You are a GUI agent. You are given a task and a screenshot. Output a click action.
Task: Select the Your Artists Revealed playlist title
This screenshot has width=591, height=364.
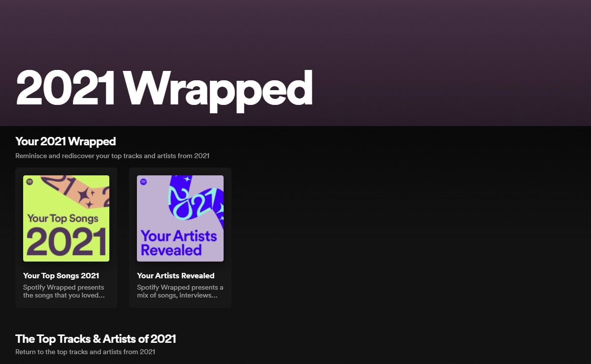[x=176, y=275]
